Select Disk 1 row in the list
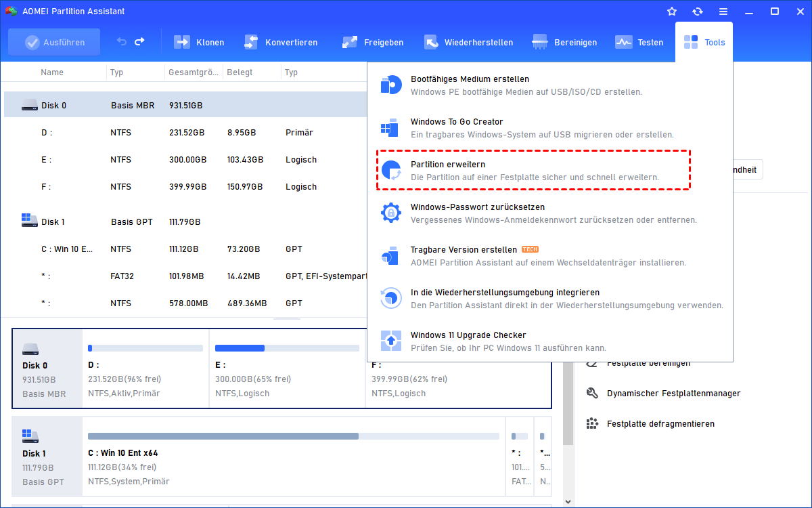 pyautogui.click(x=185, y=221)
